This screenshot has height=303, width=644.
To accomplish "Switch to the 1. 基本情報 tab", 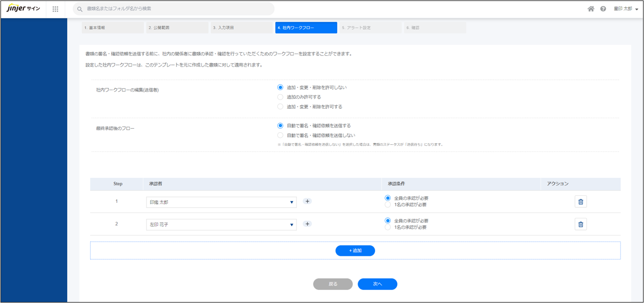I will 112,28.
